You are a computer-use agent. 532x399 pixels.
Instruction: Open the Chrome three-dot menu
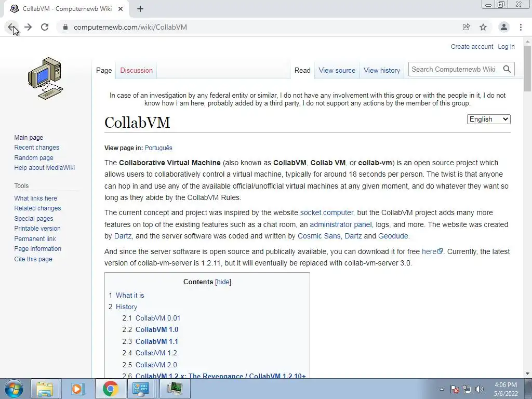521,27
